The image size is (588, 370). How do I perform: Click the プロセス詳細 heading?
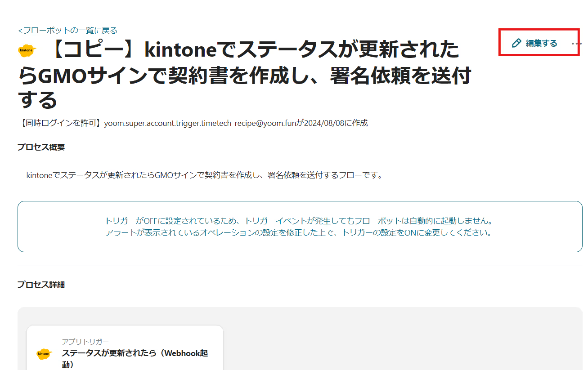[x=41, y=285]
